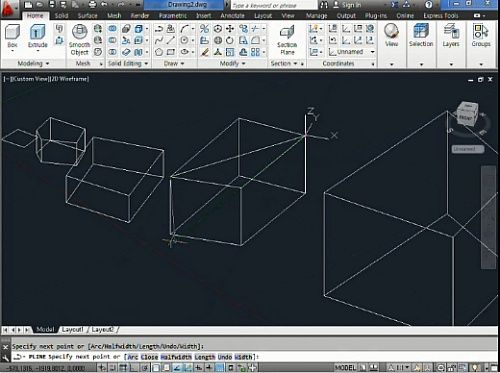Click the Solid Subtract icon
500x373 pixels.
tap(112, 41)
